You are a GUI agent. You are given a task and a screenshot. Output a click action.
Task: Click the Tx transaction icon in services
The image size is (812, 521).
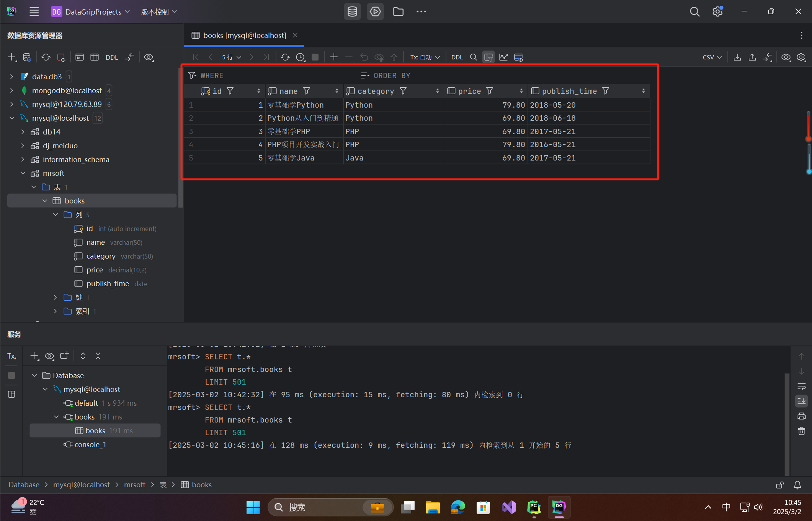11,356
